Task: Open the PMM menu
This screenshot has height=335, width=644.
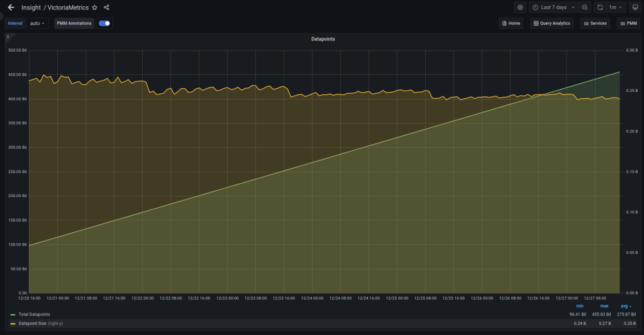Action: point(628,23)
